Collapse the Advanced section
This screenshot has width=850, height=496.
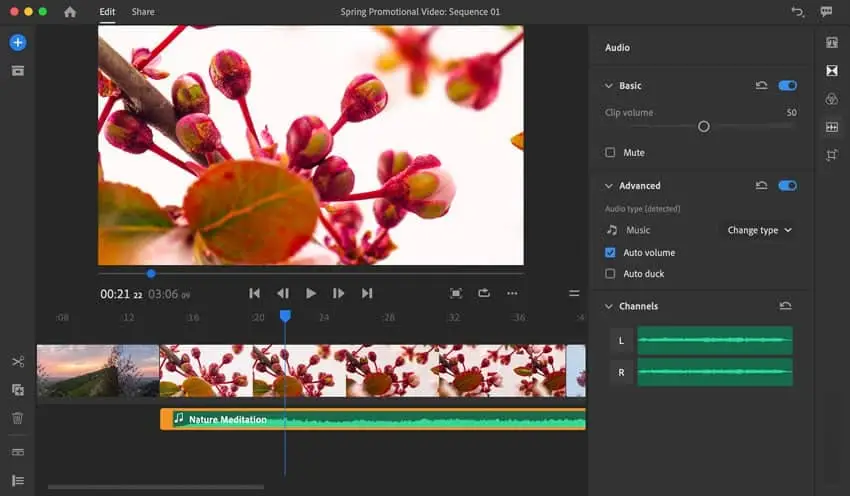pos(608,186)
